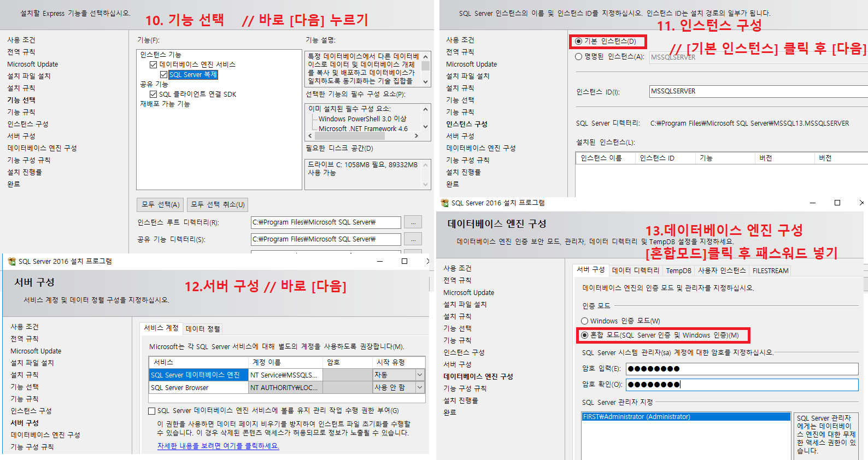Open the TempDB tab
Viewport: 868px width, 460px height.
pyautogui.click(x=678, y=270)
